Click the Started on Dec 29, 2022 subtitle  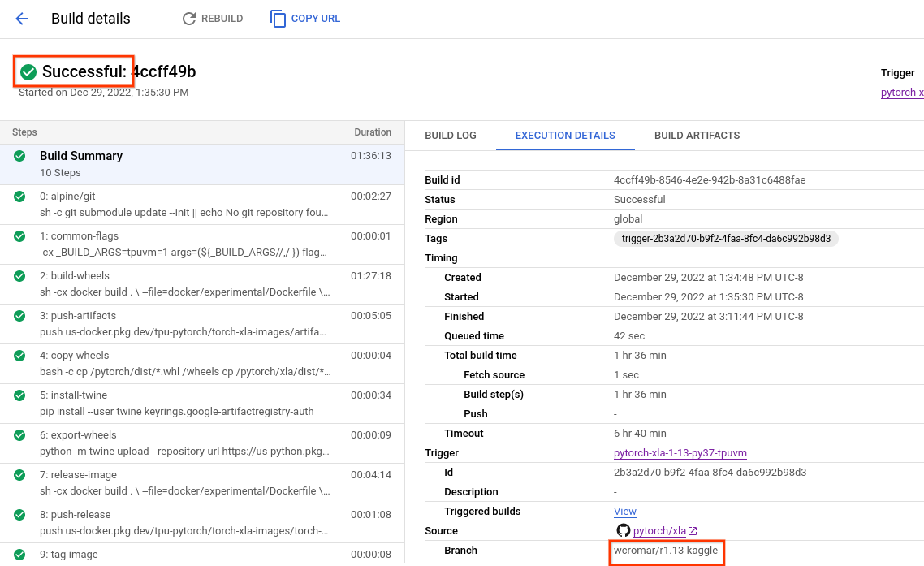pyautogui.click(x=104, y=93)
